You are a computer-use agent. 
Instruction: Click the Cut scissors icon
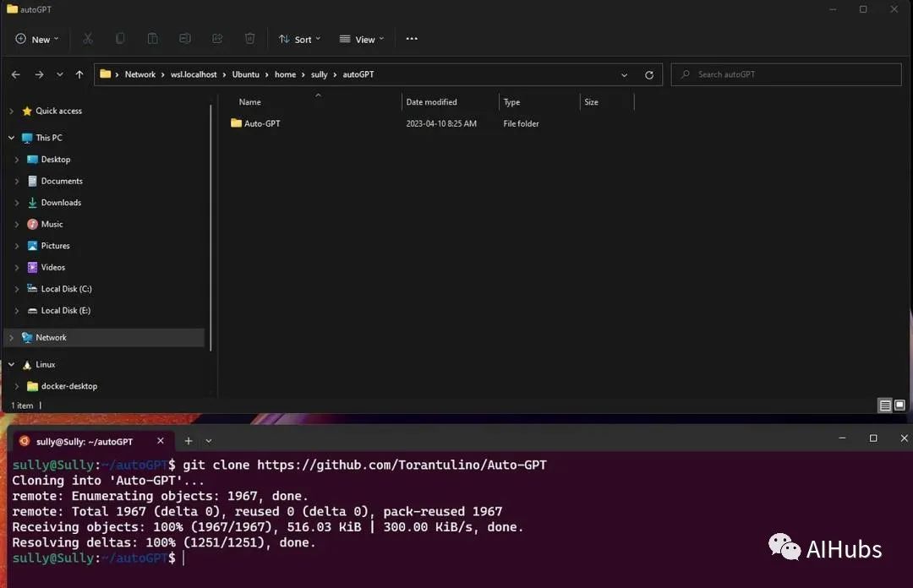(88, 38)
